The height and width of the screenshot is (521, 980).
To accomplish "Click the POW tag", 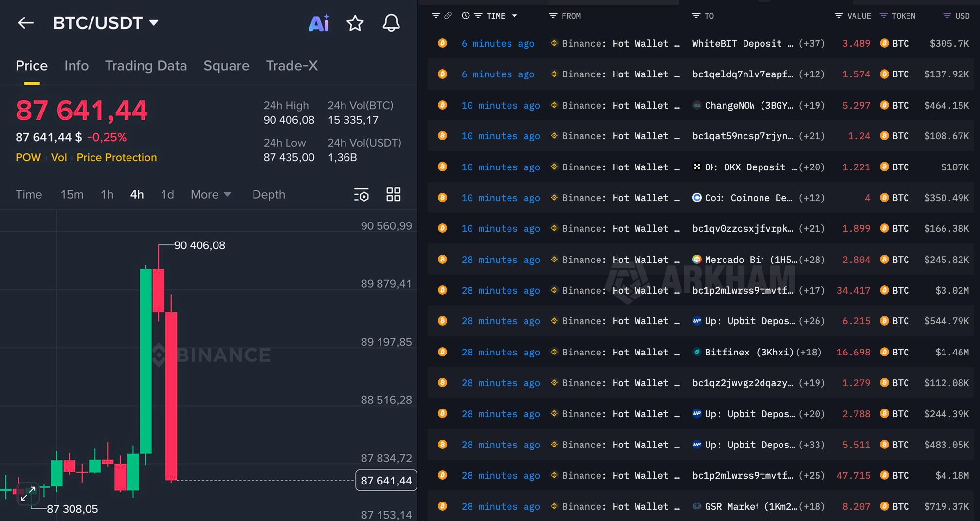I will pos(28,157).
